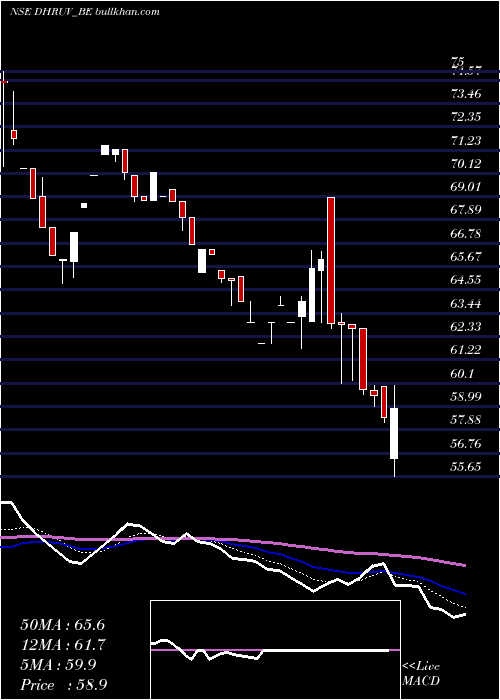The width and height of the screenshot is (500, 700).
Task: Click the 58.99 price axis label
Action: [x=466, y=396]
